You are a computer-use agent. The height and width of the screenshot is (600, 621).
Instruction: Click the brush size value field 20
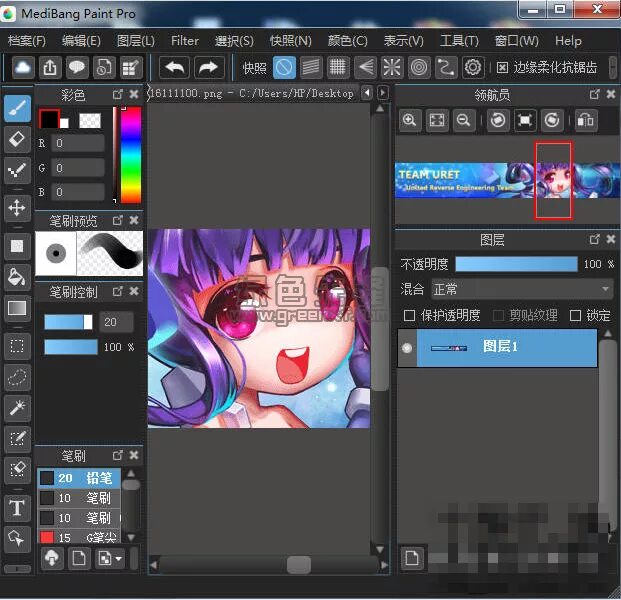pyautogui.click(x=116, y=322)
